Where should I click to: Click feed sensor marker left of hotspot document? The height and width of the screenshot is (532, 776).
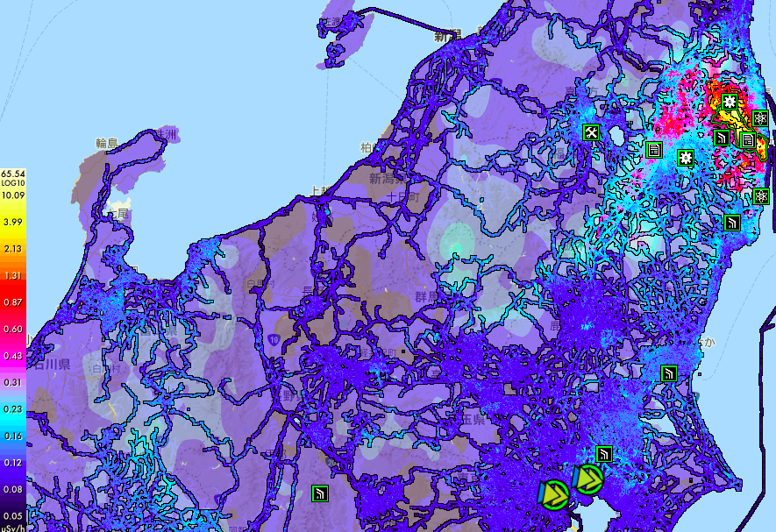pyautogui.click(x=722, y=138)
